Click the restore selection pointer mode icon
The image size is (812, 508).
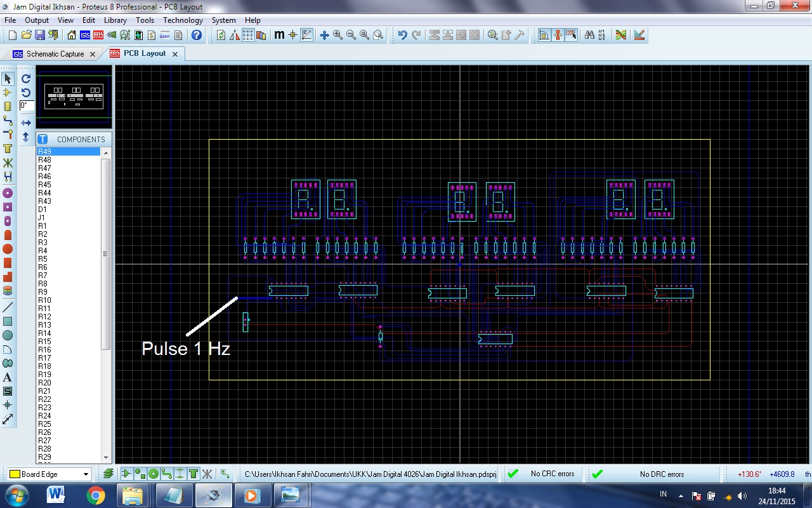pyautogui.click(x=7, y=79)
